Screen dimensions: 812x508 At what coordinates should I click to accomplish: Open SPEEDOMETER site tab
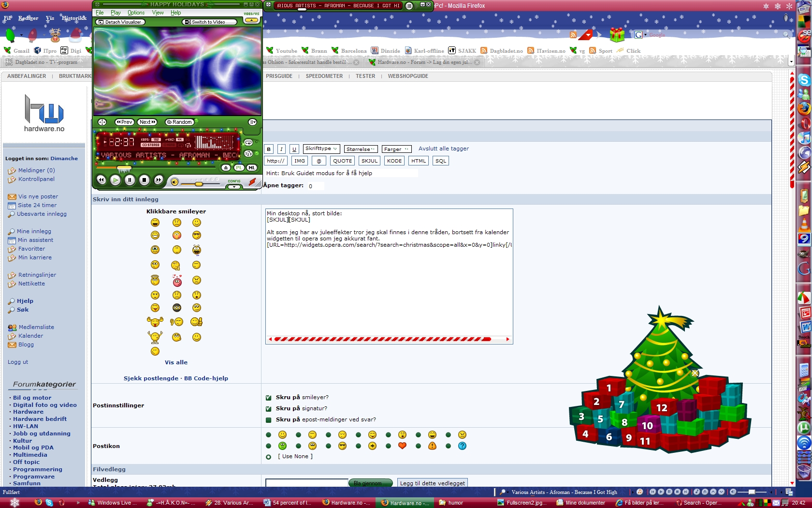[324, 76]
